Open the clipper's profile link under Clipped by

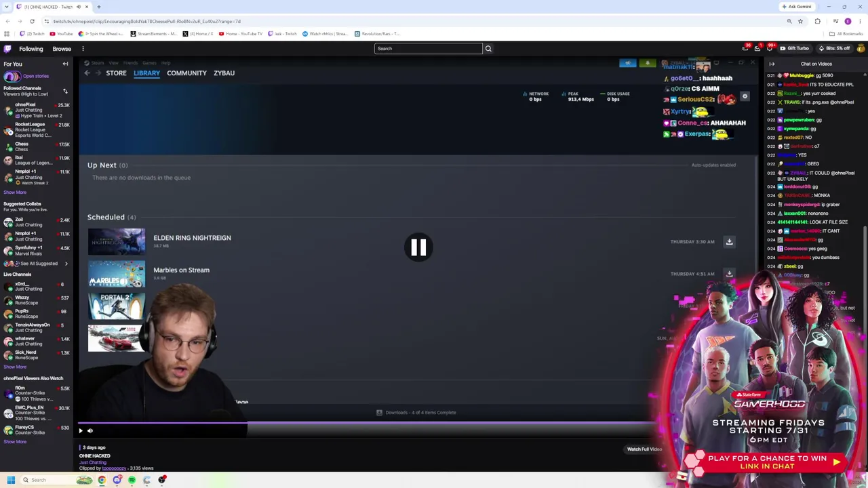[114, 468]
